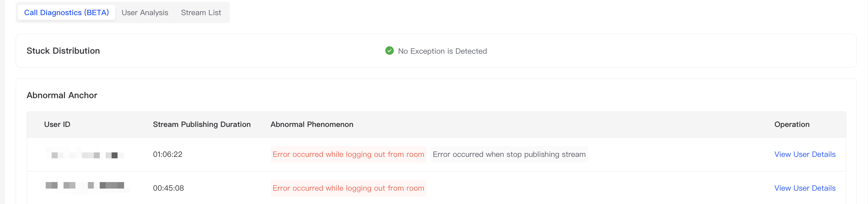Click the blurred user ID in the 00:45:08 row
868x204 pixels.
point(85,186)
